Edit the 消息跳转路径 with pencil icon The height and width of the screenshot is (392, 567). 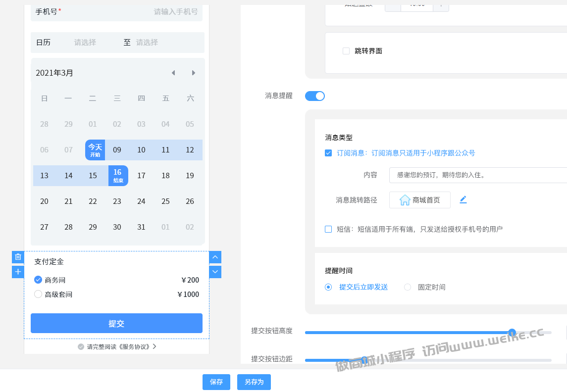point(463,200)
